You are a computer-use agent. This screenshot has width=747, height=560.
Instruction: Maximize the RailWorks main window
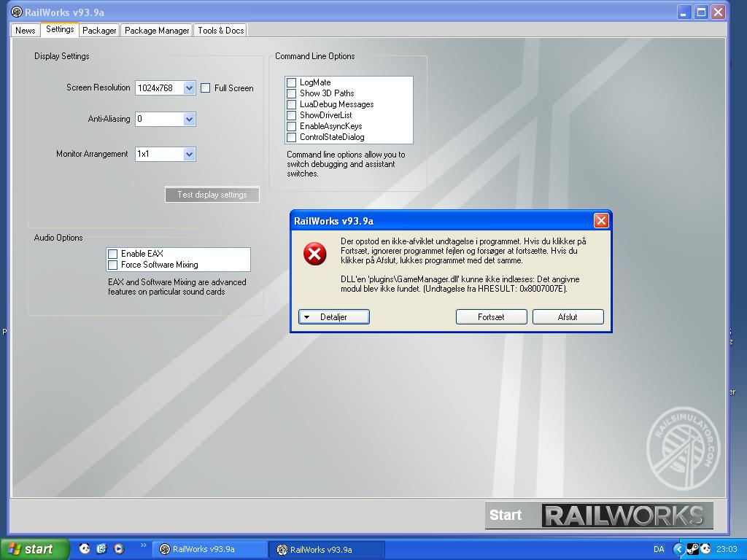click(701, 12)
